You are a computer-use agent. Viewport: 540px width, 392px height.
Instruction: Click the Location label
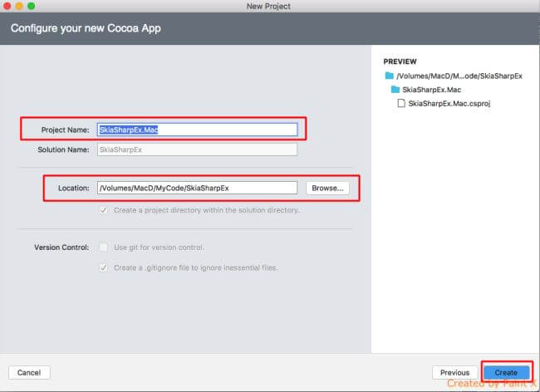coord(74,188)
